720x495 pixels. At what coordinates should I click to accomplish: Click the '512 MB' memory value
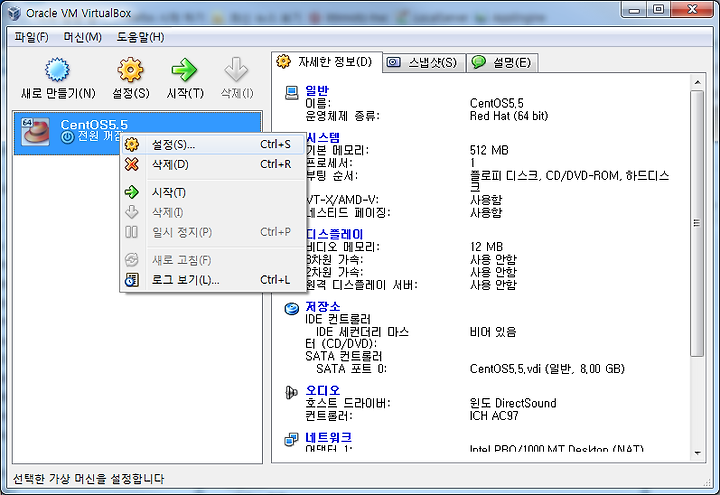[489, 150]
